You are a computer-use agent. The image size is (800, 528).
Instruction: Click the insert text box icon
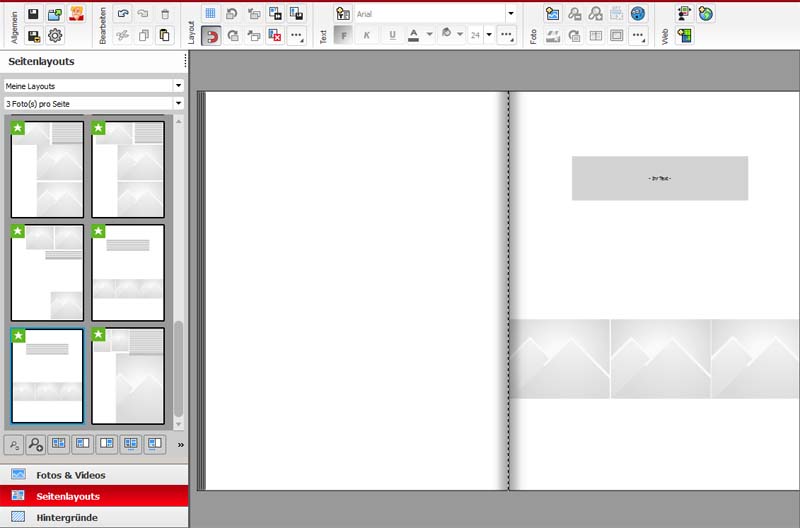(x=343, y=14)
